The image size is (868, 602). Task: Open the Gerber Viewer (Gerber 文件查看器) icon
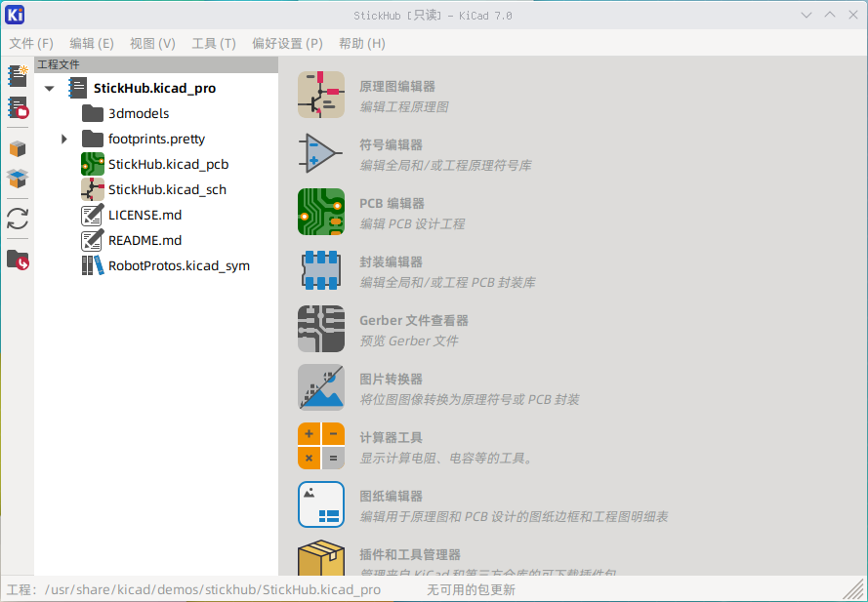tap(320, 330)
